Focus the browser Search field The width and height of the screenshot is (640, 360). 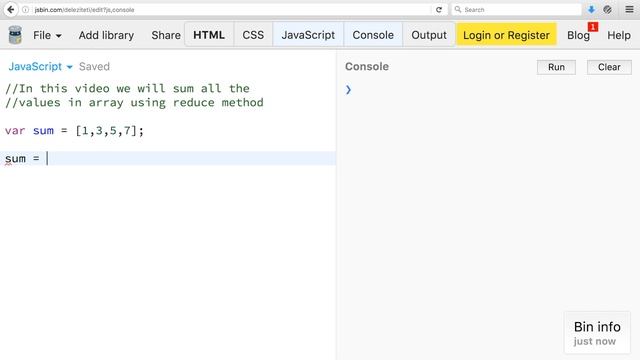coord(516,9)
